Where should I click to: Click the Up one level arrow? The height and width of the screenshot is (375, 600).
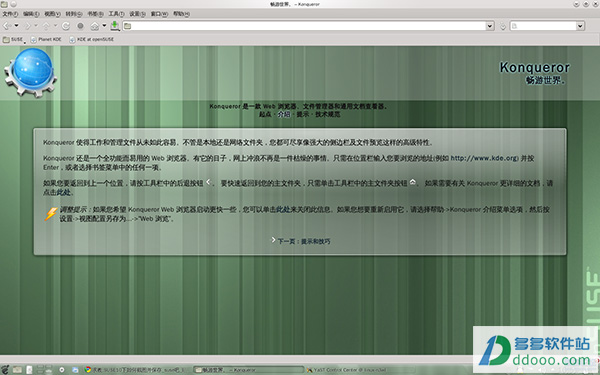(46, 26)
